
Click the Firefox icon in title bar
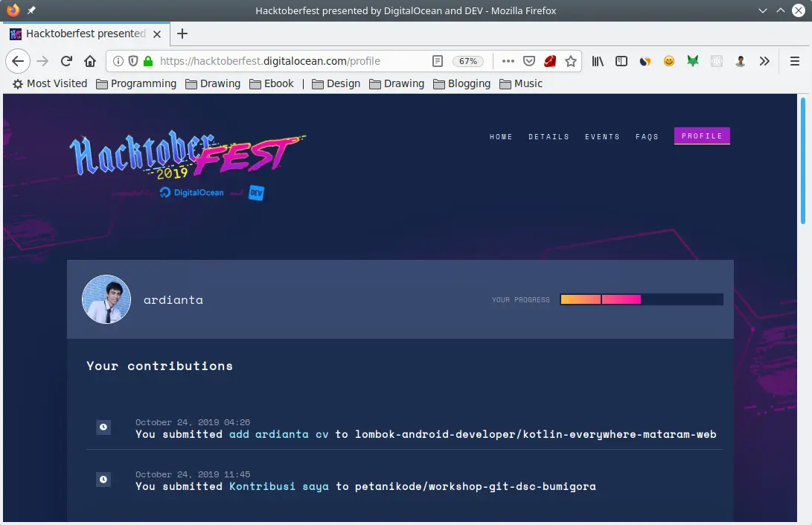(x=13, y=10)
